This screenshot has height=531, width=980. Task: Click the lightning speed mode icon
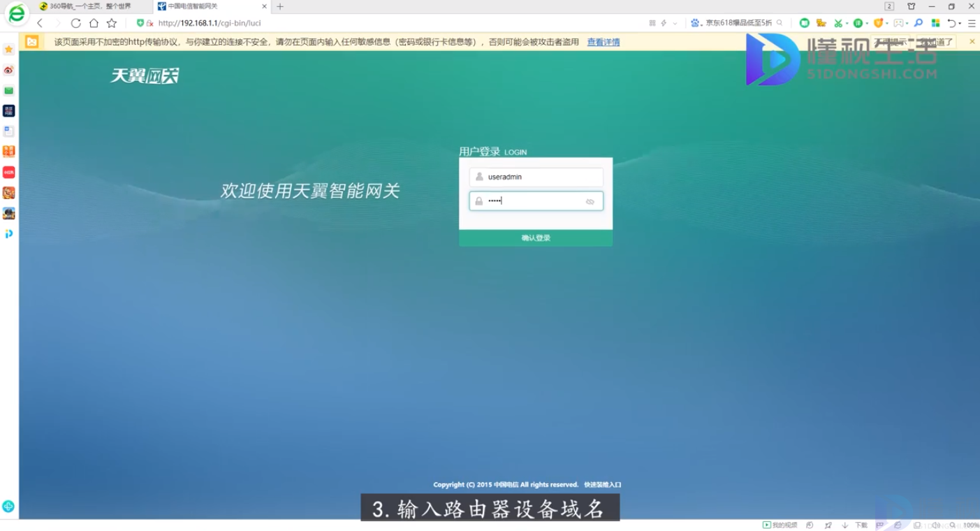click(x=664, y=23)
